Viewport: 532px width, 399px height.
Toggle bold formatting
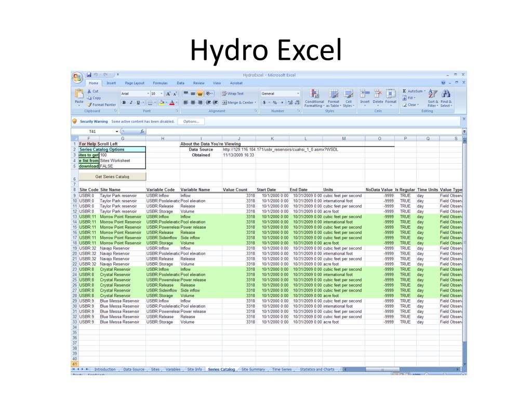124,102
